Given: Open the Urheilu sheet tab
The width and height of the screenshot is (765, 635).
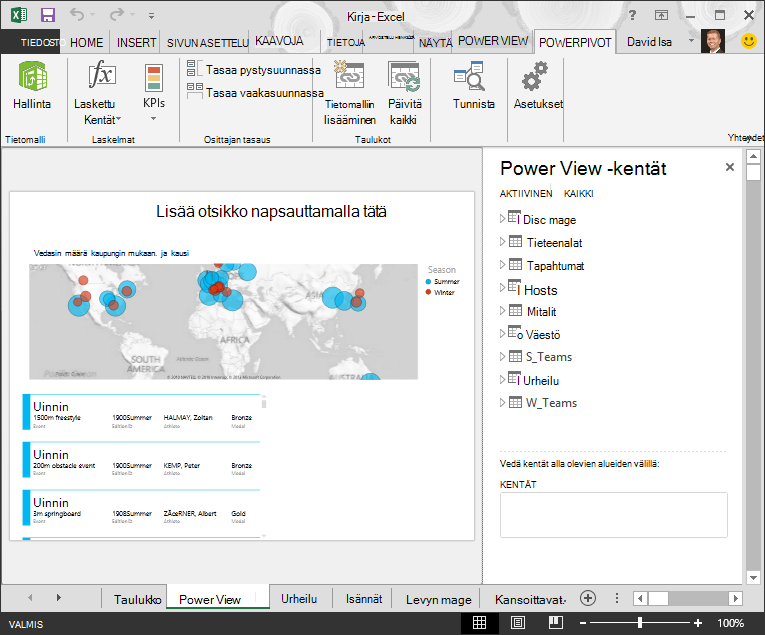Looking at the screenshot, I should [299, 599].
